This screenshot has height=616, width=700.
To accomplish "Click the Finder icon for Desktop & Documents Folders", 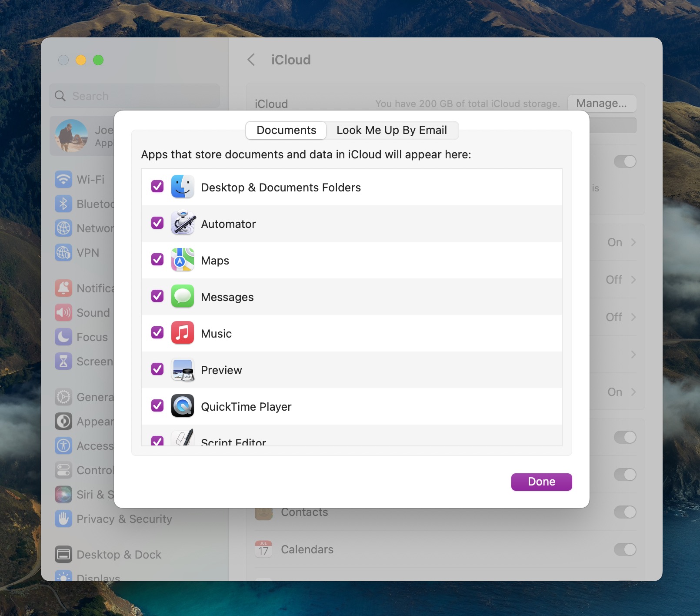I will click(183, 187).
